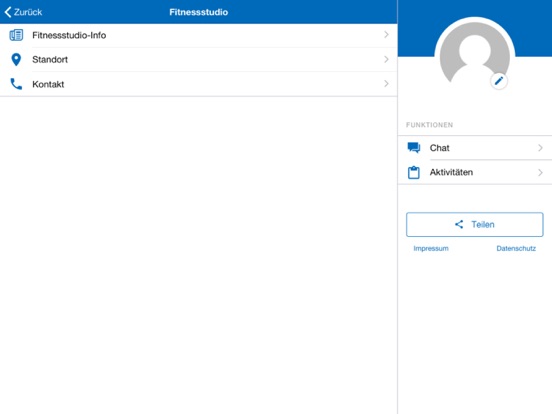Expand the Standort row chevron

click(x=386, y=59)
